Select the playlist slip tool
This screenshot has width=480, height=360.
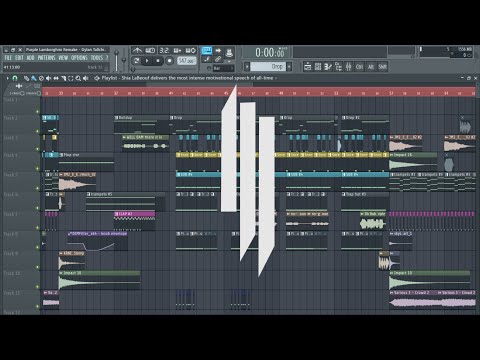pyautogui.click(x=56, y=78)
